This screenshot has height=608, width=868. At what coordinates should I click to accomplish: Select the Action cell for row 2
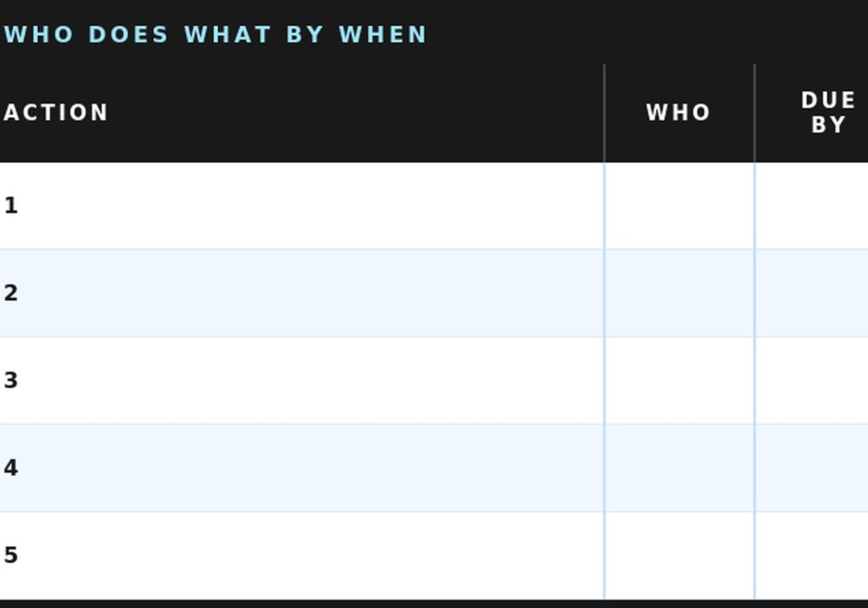(x=304, y=294)
